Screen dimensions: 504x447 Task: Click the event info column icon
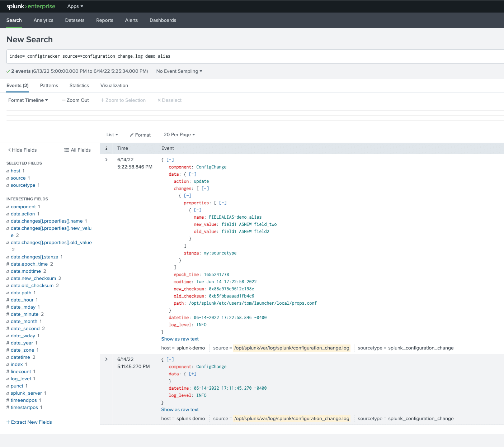click(106, 148)
